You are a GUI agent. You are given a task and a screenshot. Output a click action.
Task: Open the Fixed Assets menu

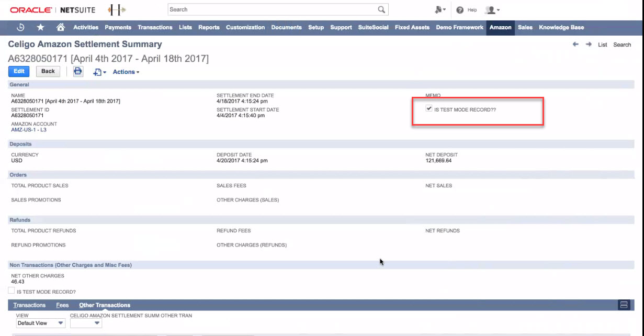[412, 27]
